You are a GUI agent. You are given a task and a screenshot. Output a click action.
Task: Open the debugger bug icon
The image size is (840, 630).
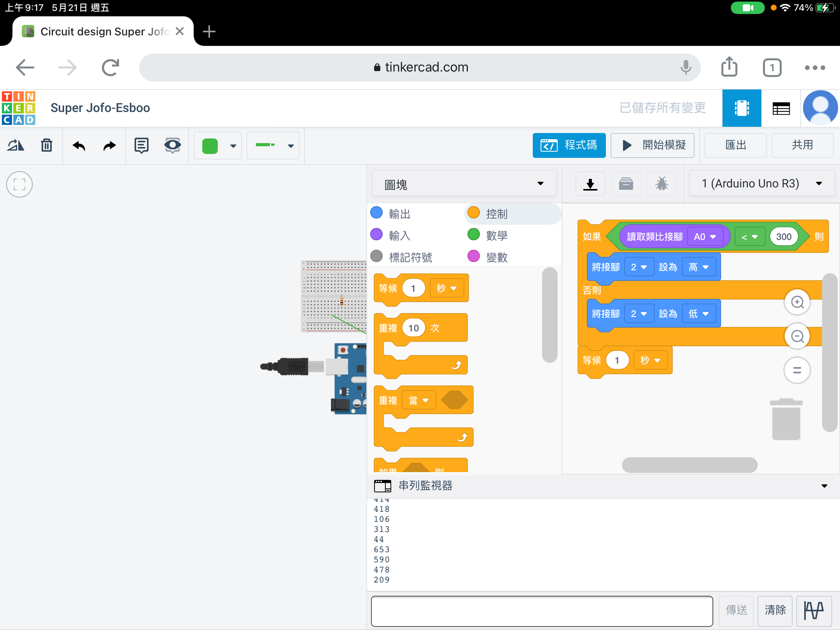coord(661,184)
